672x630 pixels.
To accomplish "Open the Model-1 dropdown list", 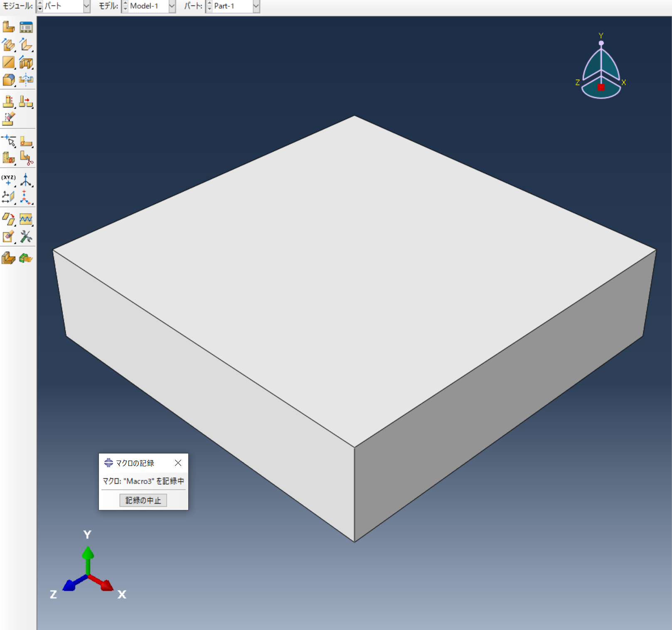I will 172,6.
